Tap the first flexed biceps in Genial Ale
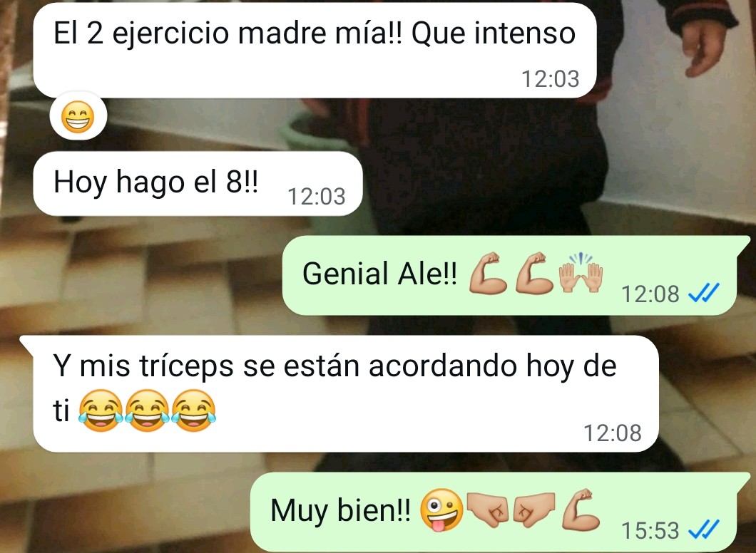Image resolution: width=756 pixels, height=553 pixels. click(488, 273)
